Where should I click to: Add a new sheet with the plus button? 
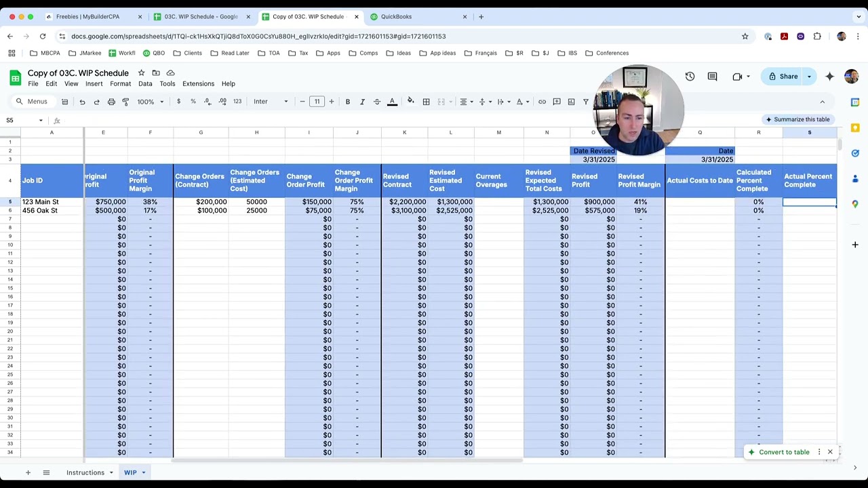tap(28, 472)
